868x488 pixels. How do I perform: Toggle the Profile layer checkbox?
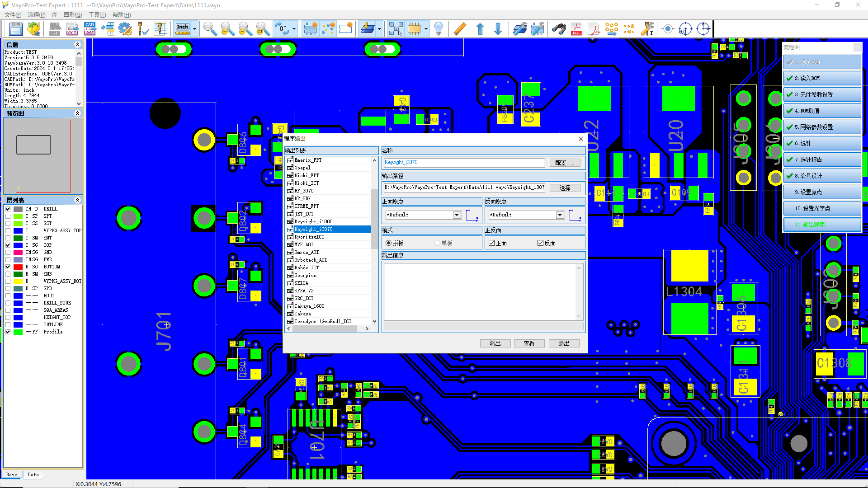coord(8,332)
